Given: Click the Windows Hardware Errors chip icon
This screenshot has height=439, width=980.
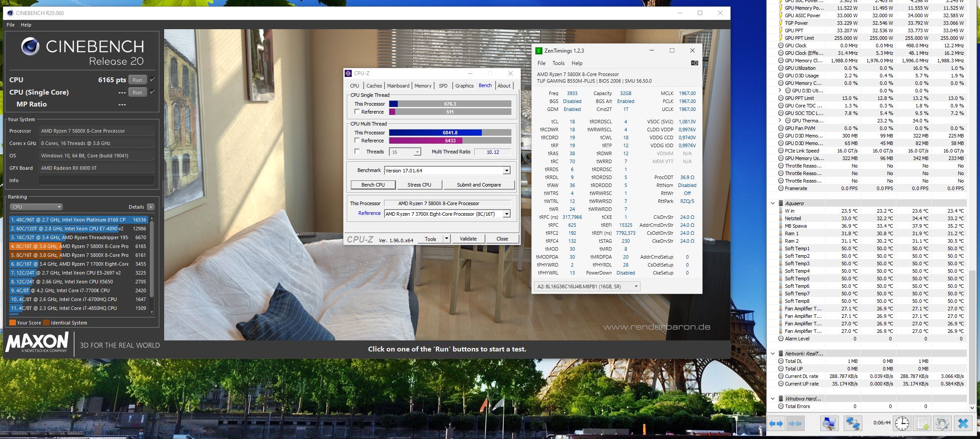Looking at the screenshot, I should [x=781, y=399].
